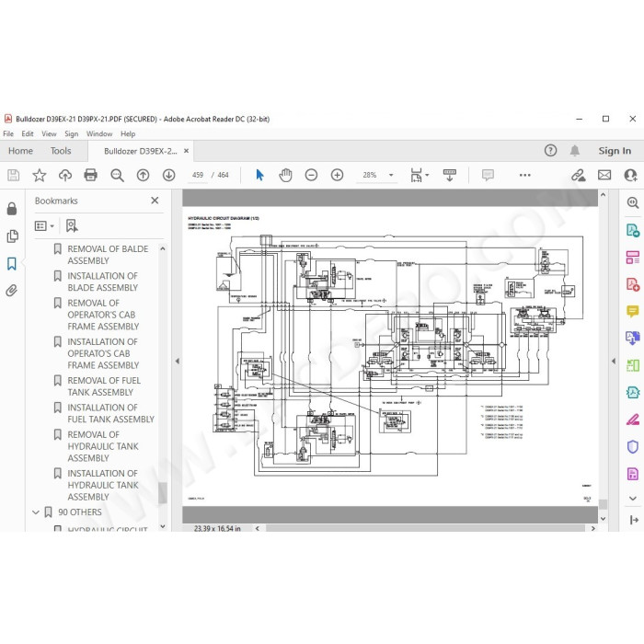Open the bookmark options dropdown

point(44,226)
